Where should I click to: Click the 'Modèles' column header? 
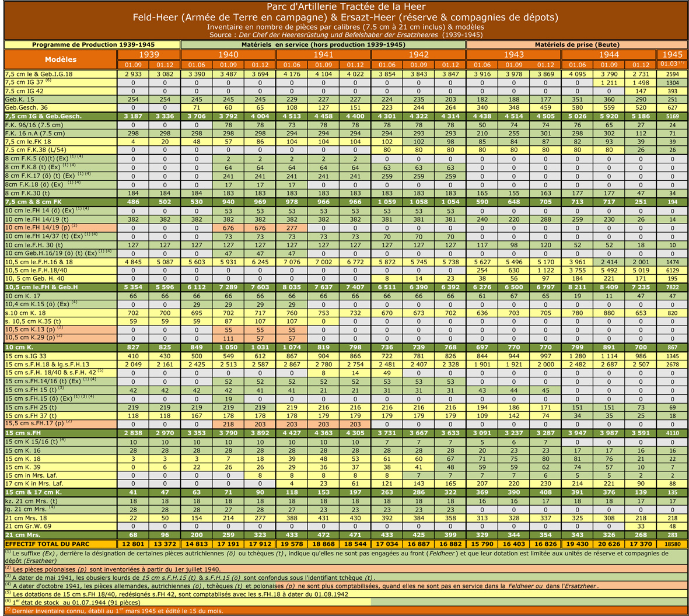61,60
